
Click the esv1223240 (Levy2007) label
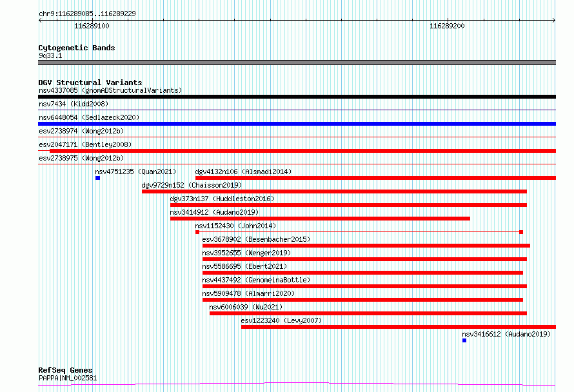281,320
